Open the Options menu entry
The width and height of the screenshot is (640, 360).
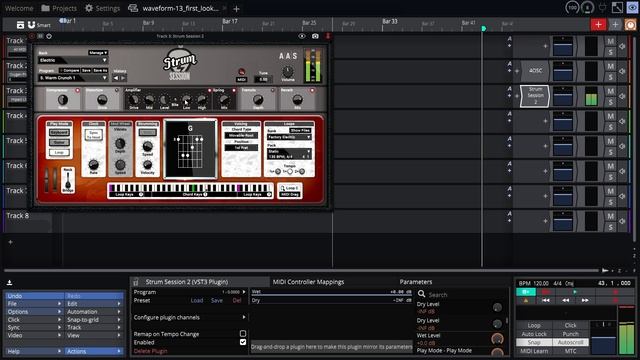pos(33,311)
